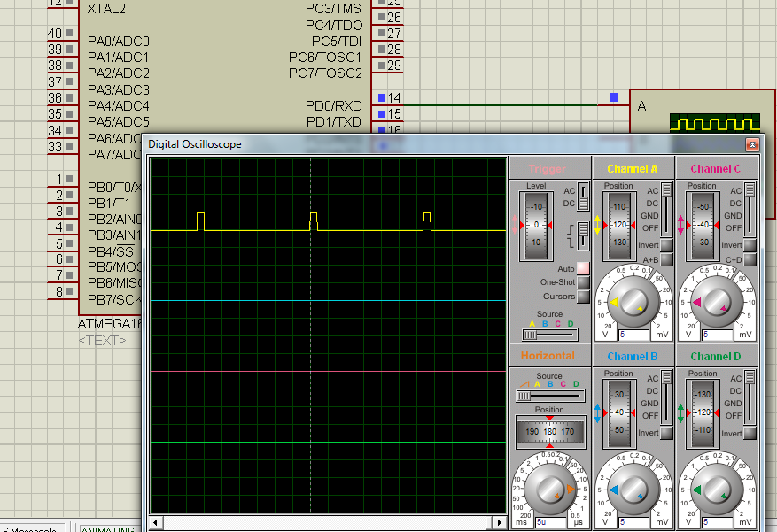777x532 pixels.
Task: Click the Horizontal Source selector slider
Action: 549,396
